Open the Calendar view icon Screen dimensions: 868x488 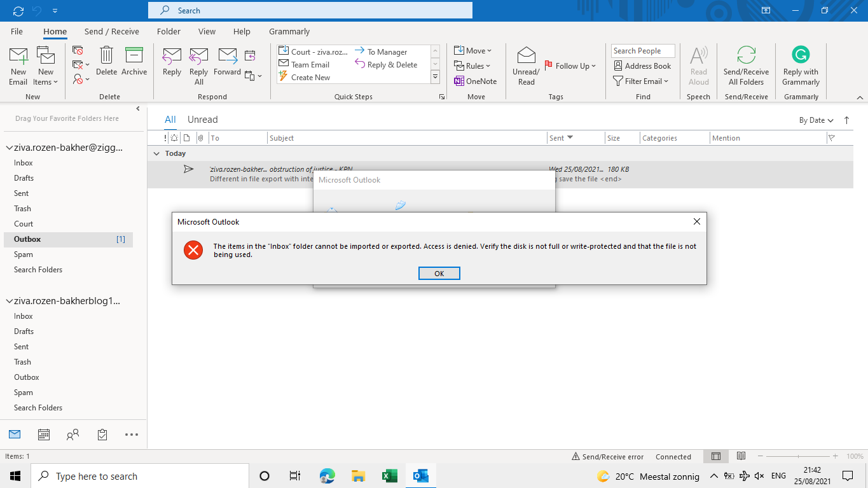[44, 435]
